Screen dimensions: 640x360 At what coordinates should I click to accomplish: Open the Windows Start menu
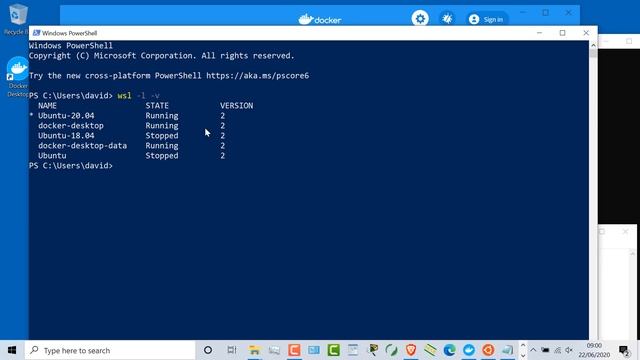(x=12, y=350)
